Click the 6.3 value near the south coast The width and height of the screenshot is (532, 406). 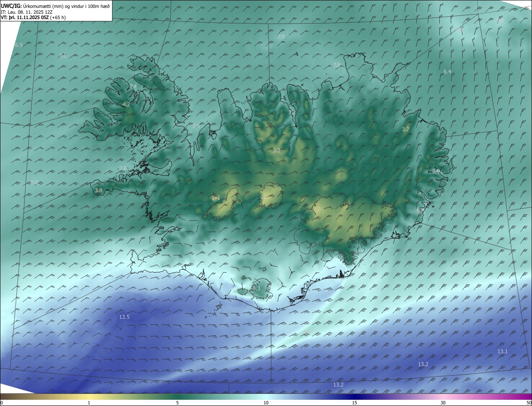point(256,288)
